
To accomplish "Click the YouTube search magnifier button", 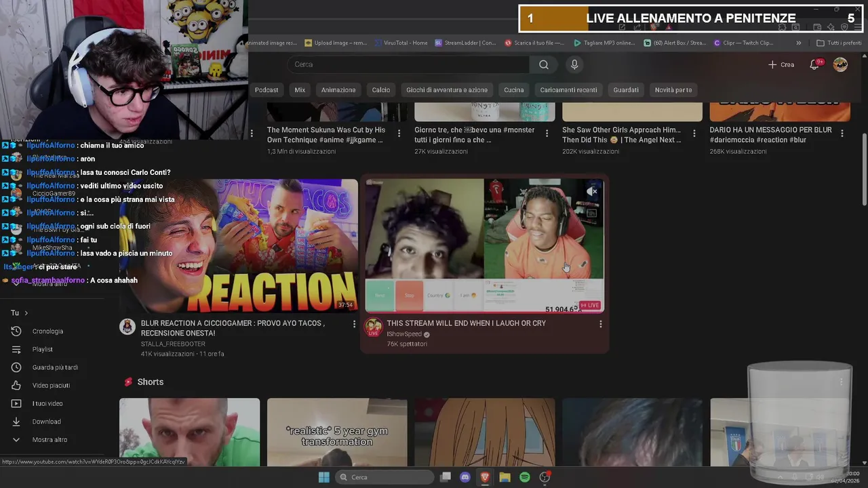I will pos(543,64).
